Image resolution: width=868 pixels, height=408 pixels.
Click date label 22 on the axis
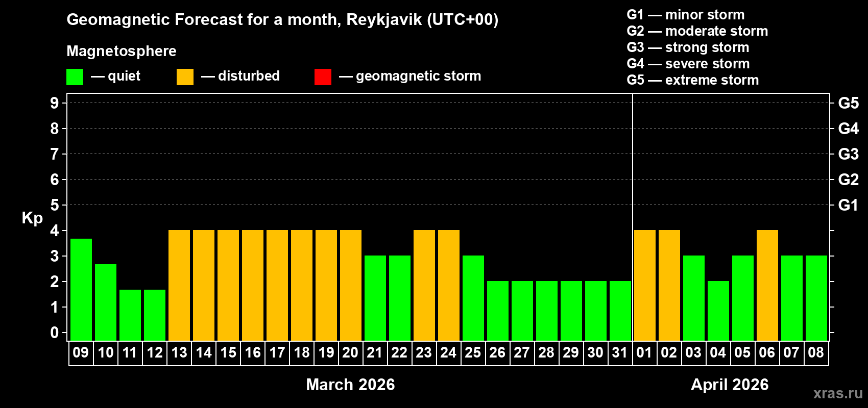[x=399, y=352]
